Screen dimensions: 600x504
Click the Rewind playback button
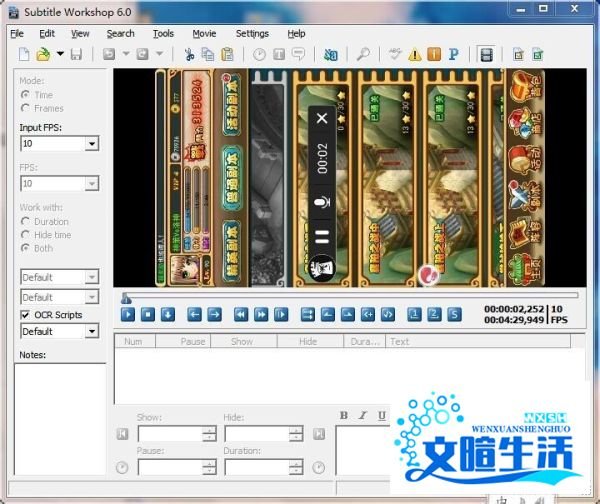pyautogui.click(x=241, y=315)
